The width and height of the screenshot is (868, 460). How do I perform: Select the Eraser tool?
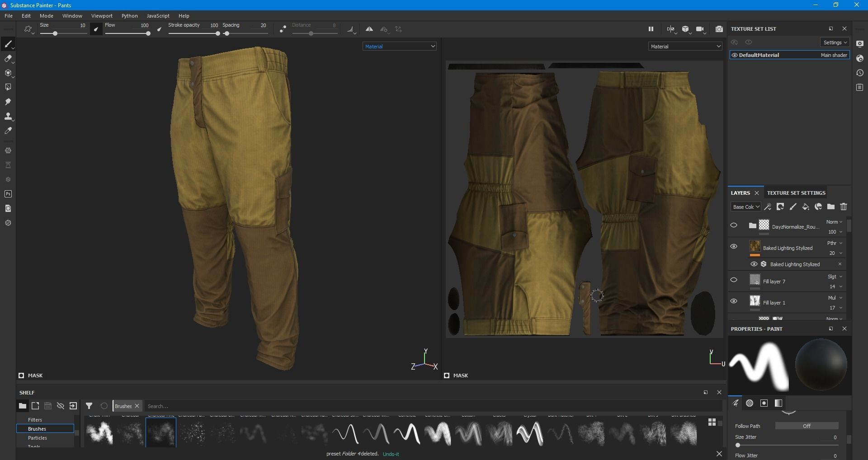[8, 59]
